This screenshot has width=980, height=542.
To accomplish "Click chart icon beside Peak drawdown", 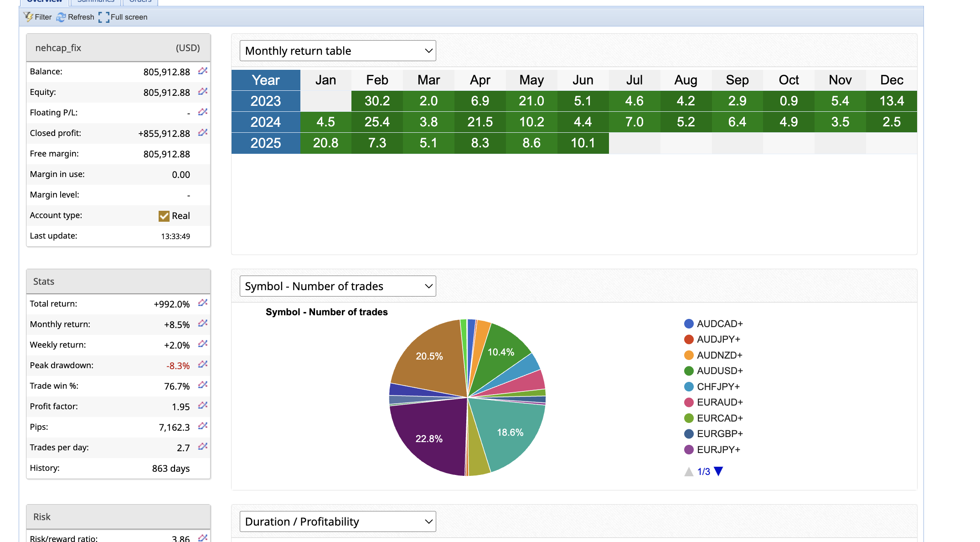I will [x=203, y=364].
